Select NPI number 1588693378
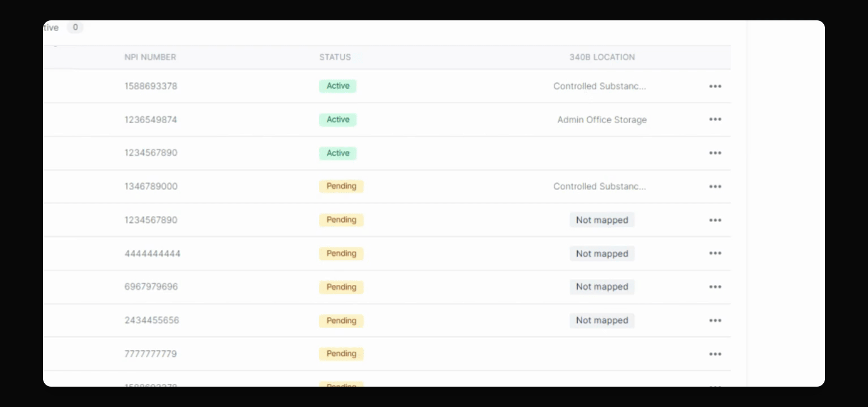This screenshot has height=407, width=868. point(151,86)
